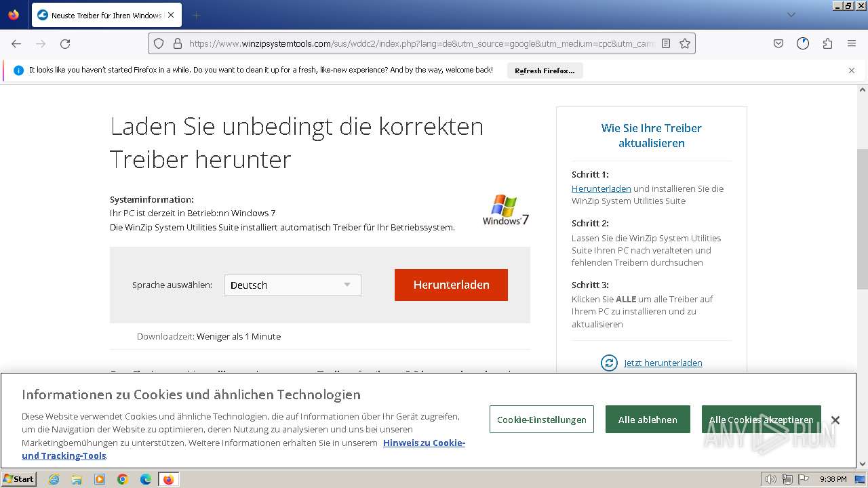Image resolution: width=868 pixels, height=488 pixels.
Task: Dismiss the Firefox refresh notification bar
Action: (852, 70)
